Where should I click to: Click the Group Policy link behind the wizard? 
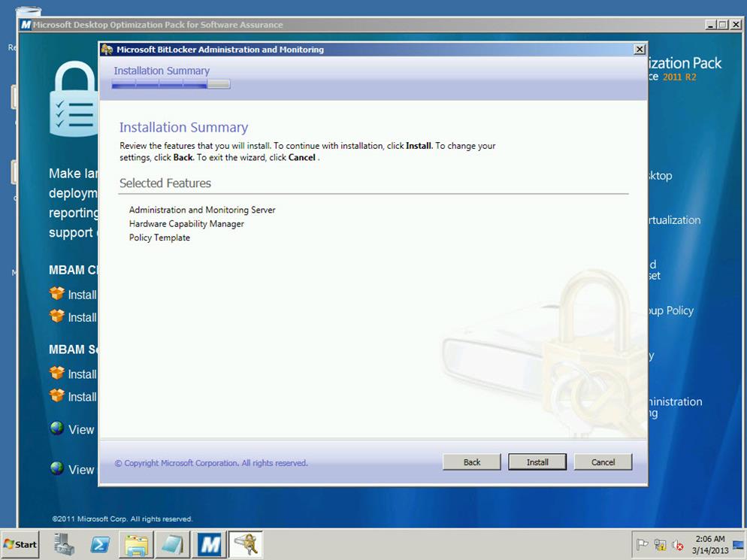point(671,310)
